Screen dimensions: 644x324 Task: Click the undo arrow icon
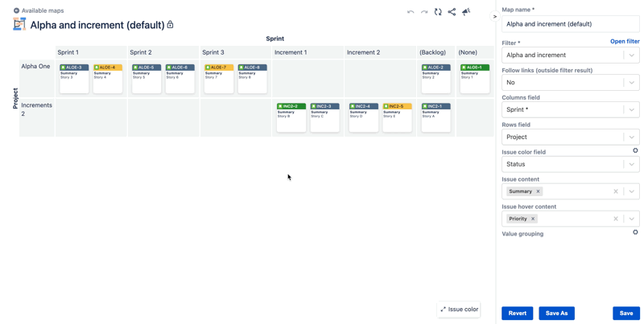click(411, 12)
